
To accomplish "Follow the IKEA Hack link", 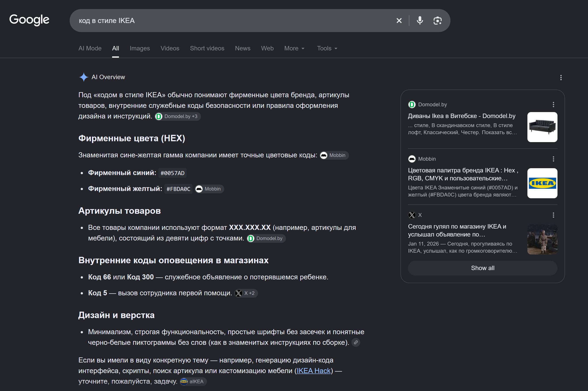I will click(313, 371).
